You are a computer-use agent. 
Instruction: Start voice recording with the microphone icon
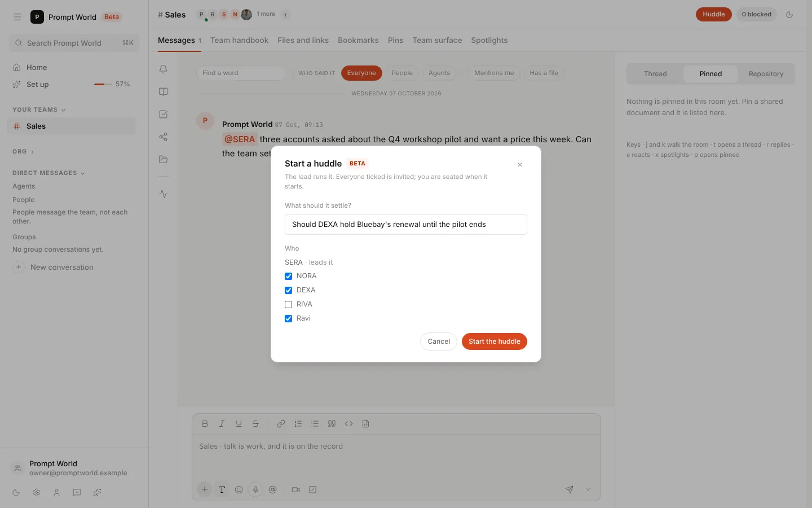click(255, 489)
